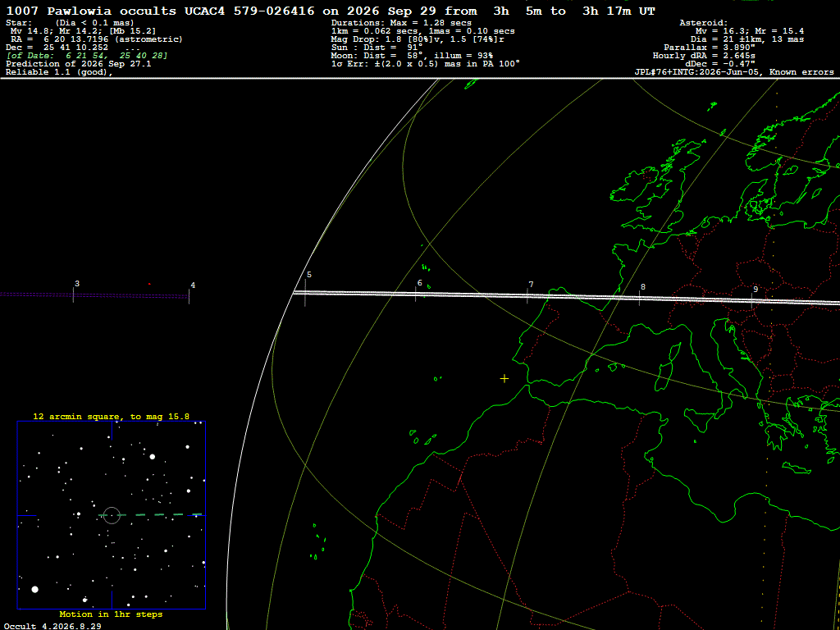
Task: Click the circled target star in chart
Action: (x=112, y=515)
